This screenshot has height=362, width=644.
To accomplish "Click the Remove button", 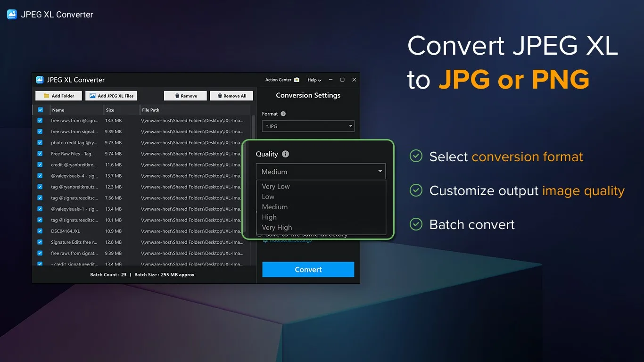I will click(x=185, y=96).
